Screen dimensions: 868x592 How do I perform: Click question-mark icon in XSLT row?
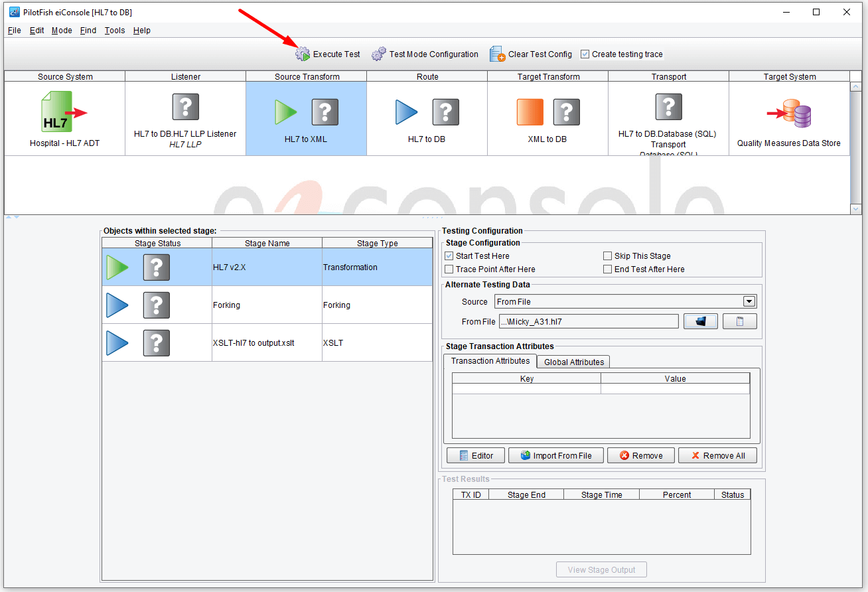point(157,343)
